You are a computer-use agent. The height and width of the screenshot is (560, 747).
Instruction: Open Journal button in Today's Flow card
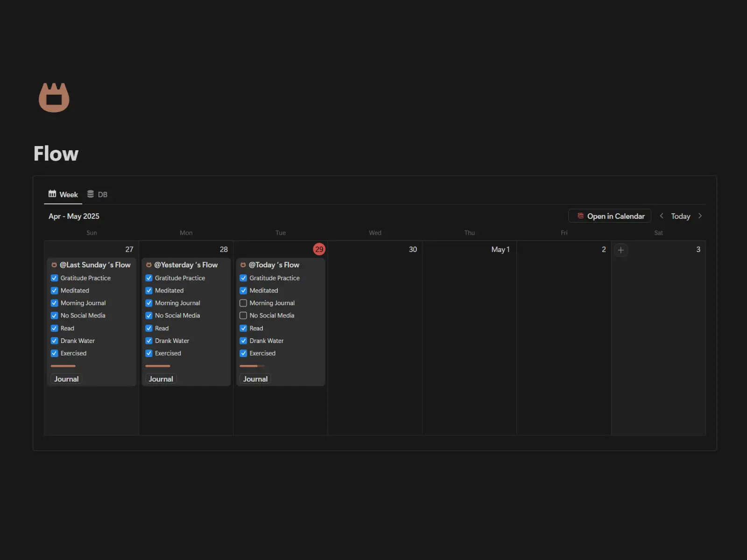point(255,379)
